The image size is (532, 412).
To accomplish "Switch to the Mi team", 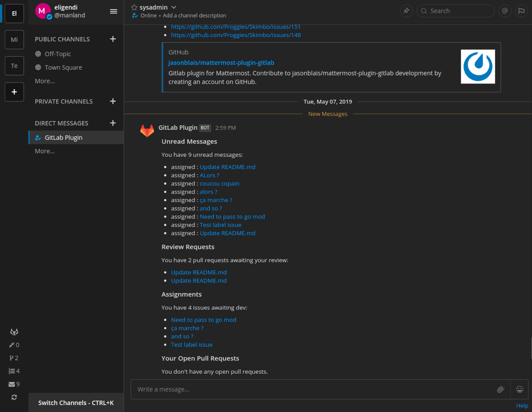I will (x=14, y=40).
